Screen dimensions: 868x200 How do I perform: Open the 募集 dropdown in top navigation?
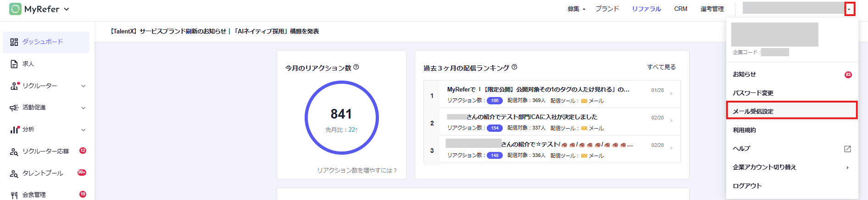pyautogui.click(x=576, y=9)
